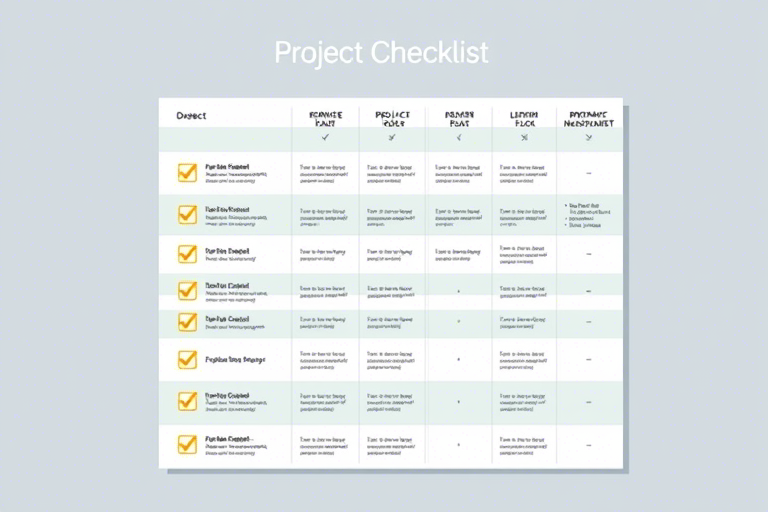Click the Project Checklist title
Viewport: 768px width, 512px height.
[x=382, y=53]
